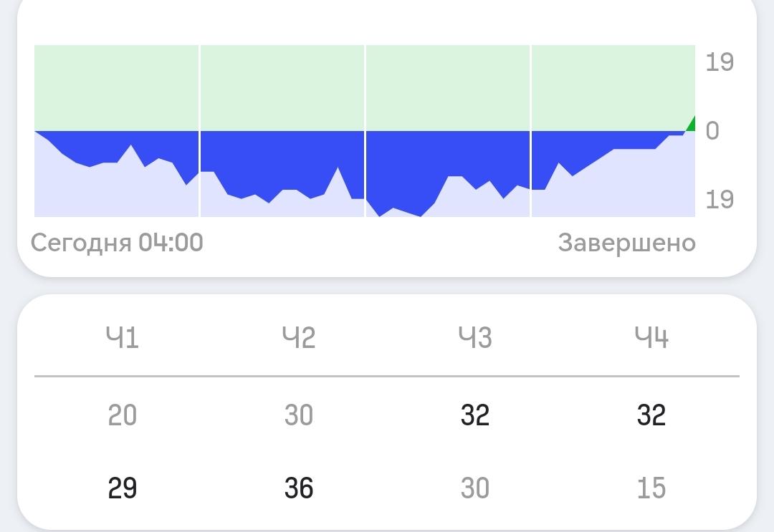Select the Ч4 column header
This screenshot has height=532, width=774.
click(x=651, y=338)
